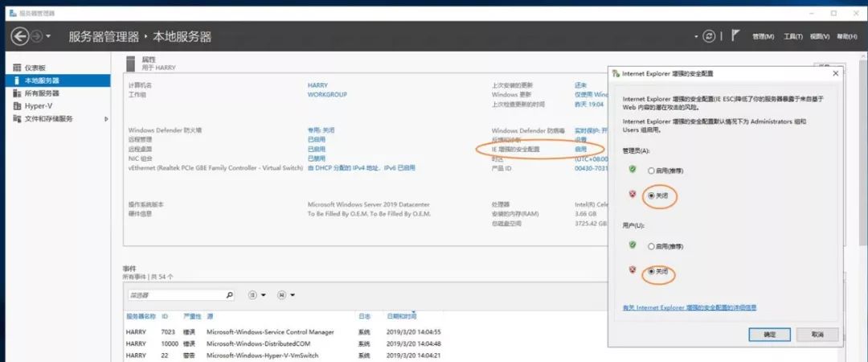Image resolution: width=868 pixels, height=362 pixels.
Task: Open the 工具(T) menu
Action: coord(793,36)
